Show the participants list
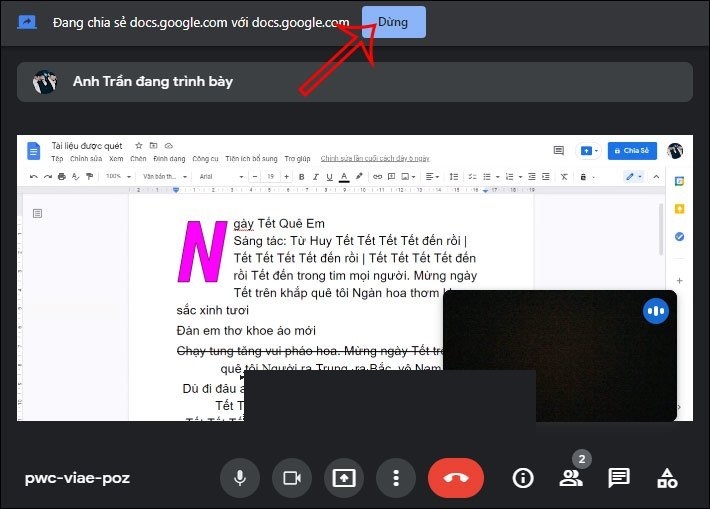The width and height of the screenshot is (710, 509). pos(571,478)
